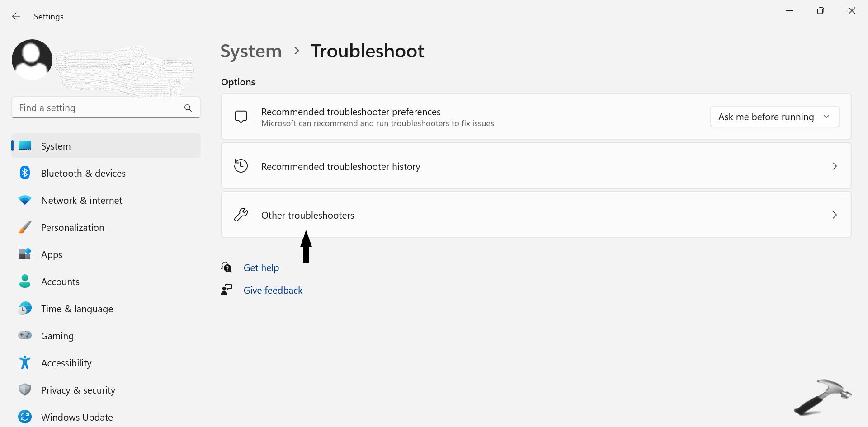Image resolution: width=868 pixels, height=427 pixels.
Task: Open the Ask me before running dropdown
Action: pyautogui.click(x=774, y=117)
